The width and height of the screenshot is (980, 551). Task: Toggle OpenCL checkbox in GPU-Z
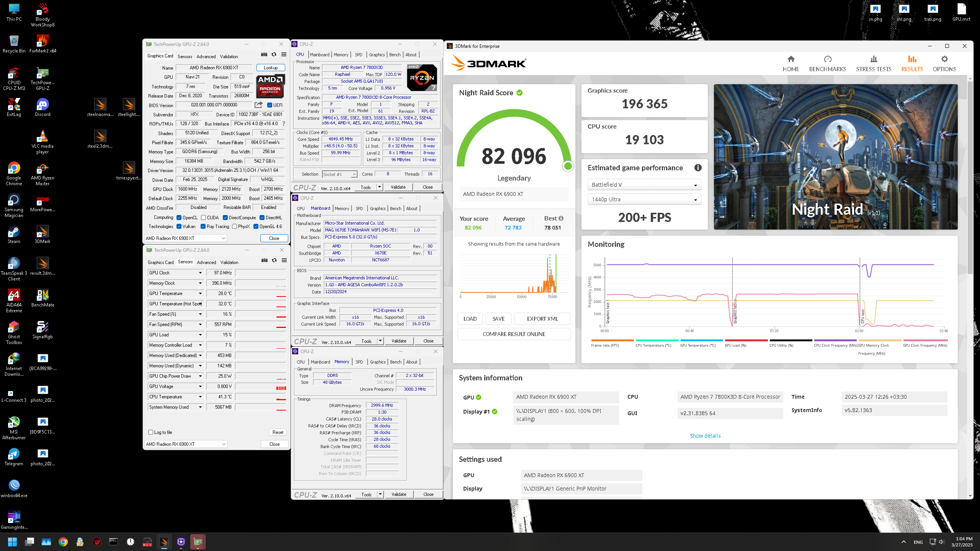[179, 217]
